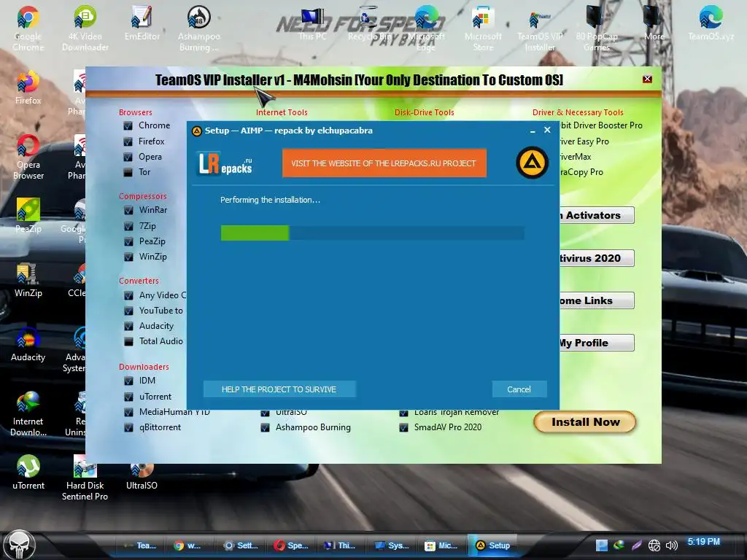This screenshot has height=560, width=747.
Task: Click the 5:19 PM system clock
Action: (703, 542)
